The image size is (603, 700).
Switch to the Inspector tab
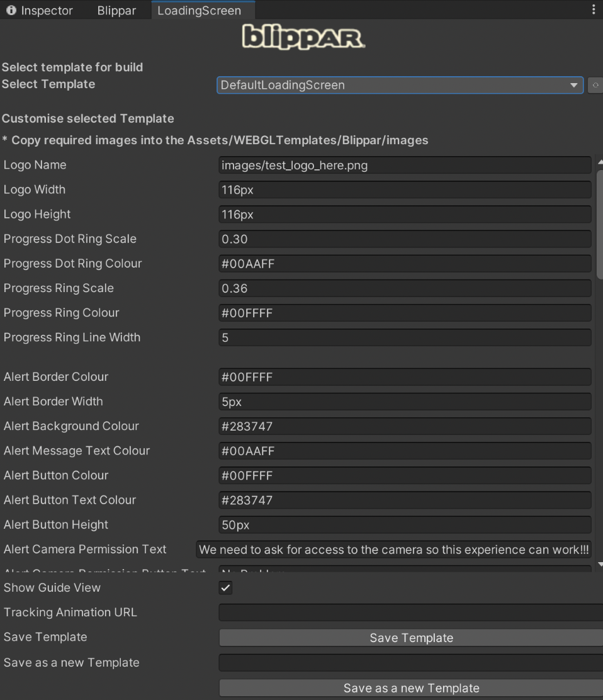[40, 11]
